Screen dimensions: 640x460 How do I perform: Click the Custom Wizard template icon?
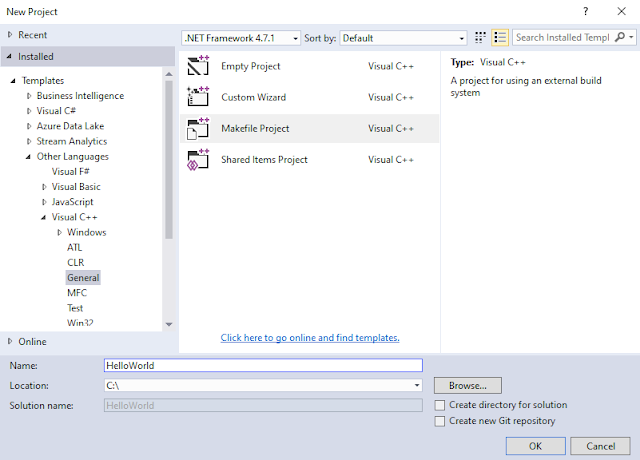[x=198, y=97]
